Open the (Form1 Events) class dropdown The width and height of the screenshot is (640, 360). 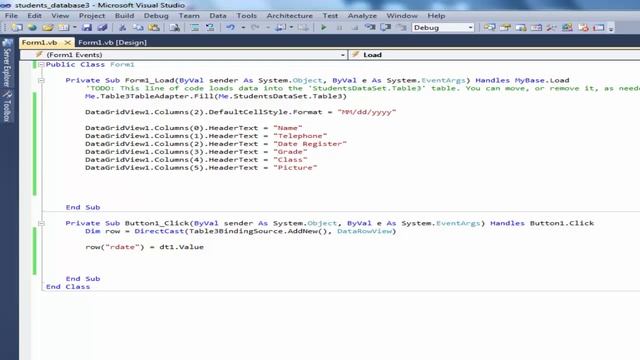coord(184,55)
